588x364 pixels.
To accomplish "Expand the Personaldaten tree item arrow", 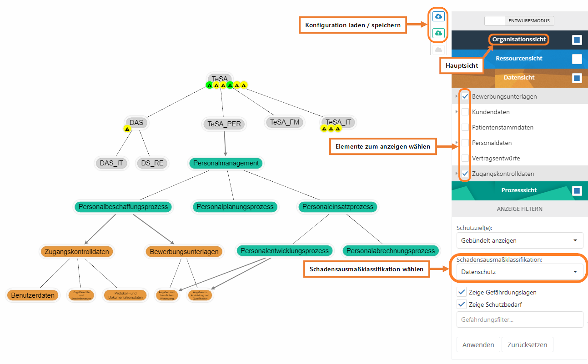I will (x=456, y=143).
